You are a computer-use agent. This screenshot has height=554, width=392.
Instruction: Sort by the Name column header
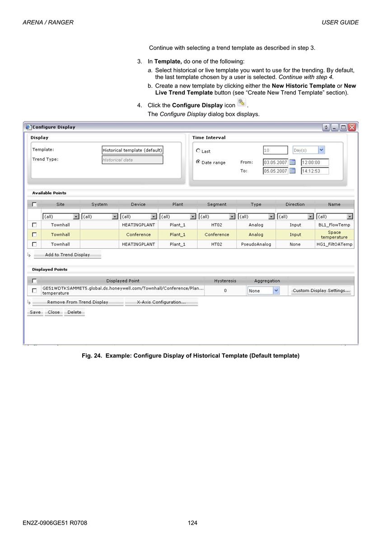(335, 205)
